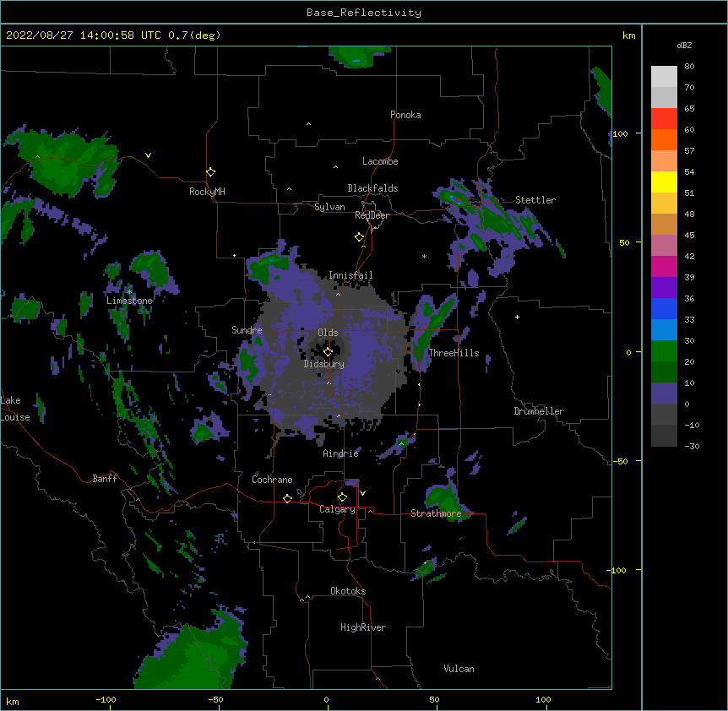The height and width of the screenshot is (711, 728).
Task: Pick the light blue swatch between 33 and 30
Action: [664, 330]
